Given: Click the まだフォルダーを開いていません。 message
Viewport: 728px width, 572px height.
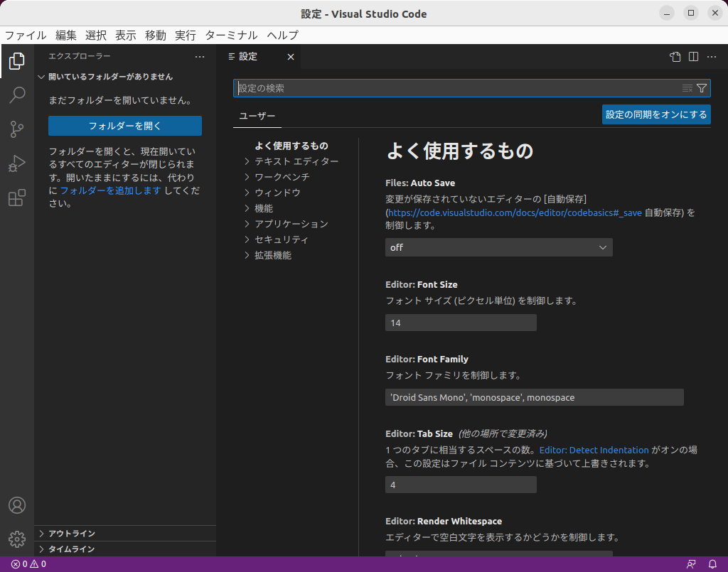Looking at the screenshot, I should 122,100.
